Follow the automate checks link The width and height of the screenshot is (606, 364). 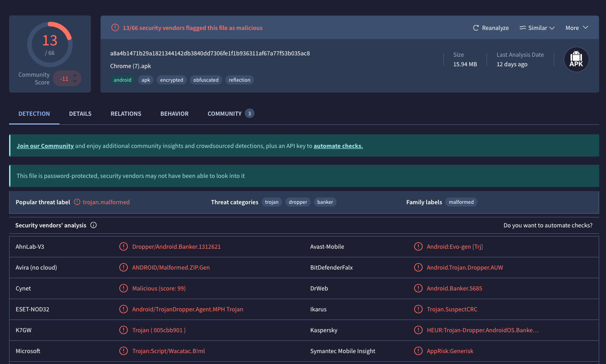click(338, 146)
